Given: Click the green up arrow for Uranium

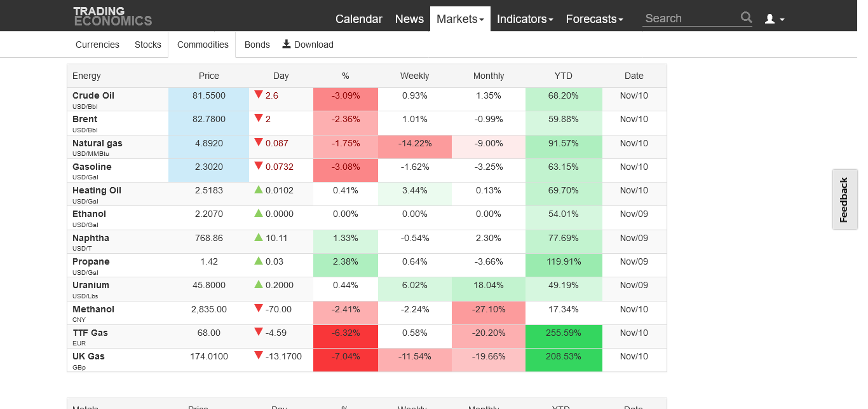Looking at the screenshot, I should coord(259,284).
